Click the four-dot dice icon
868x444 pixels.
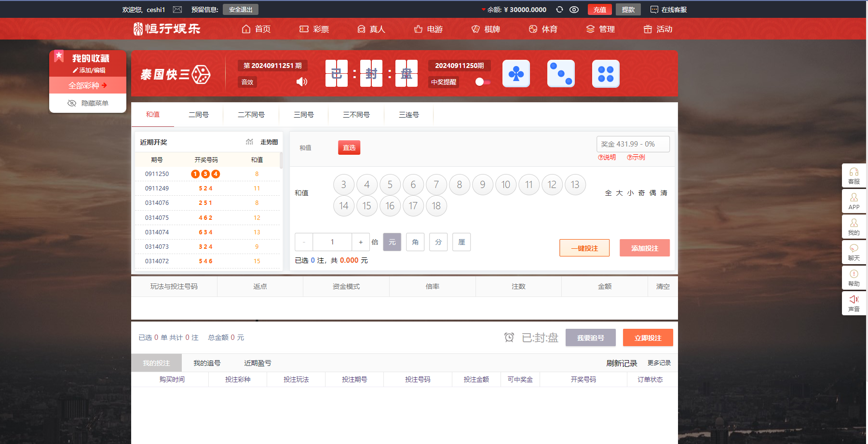click(x=606, y=74)
